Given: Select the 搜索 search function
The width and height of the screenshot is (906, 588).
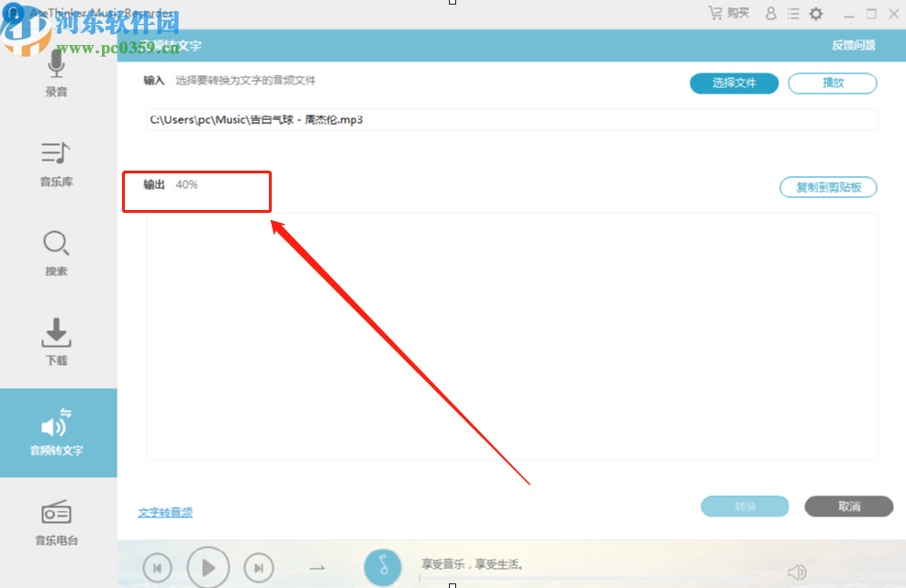Looking at the screenshot, I should pos(56,252).
